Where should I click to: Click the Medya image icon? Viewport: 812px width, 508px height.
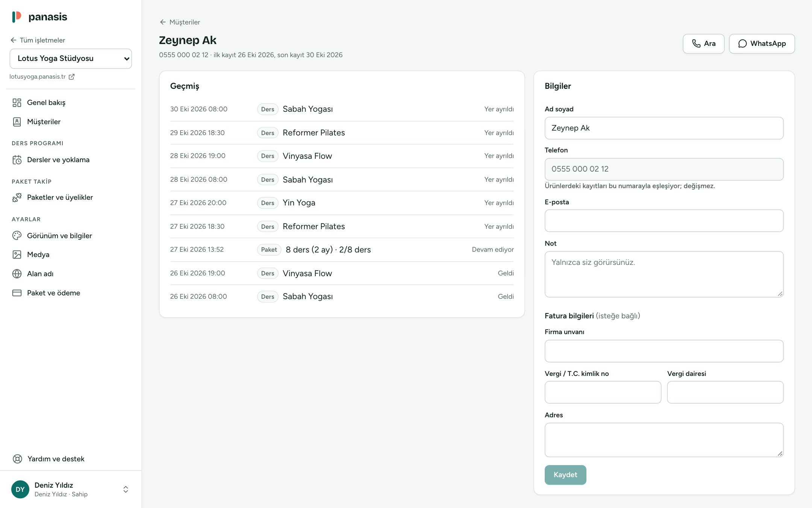[x=17, y=255]
